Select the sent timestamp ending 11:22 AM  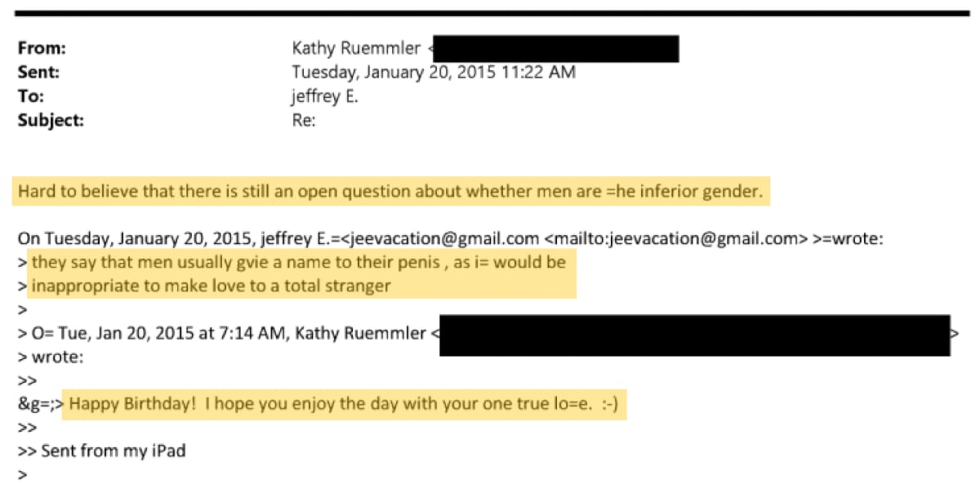(434, 72)
